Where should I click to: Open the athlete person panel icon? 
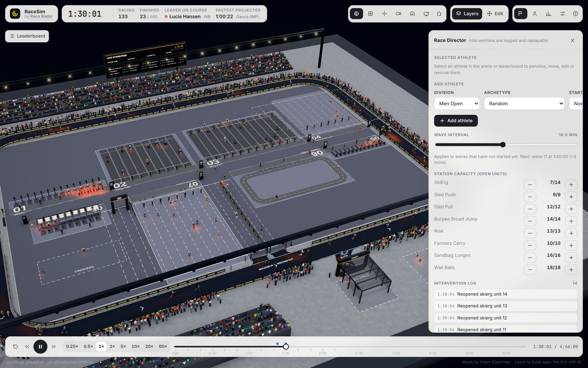click(x=535, y=14)
